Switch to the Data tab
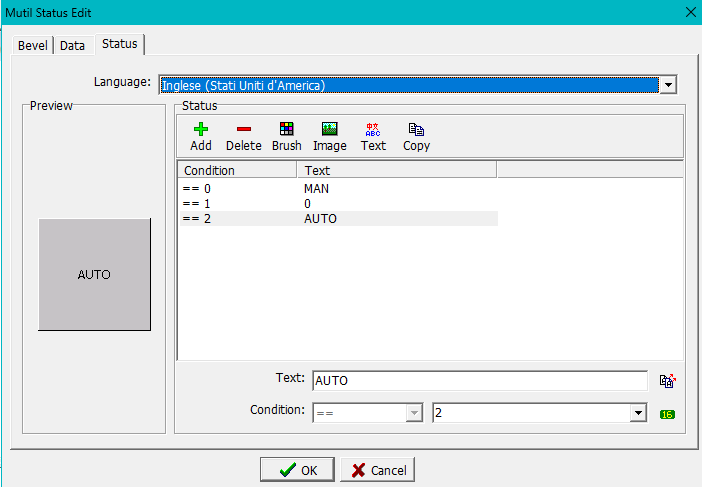The height and width of the screenshot is (487, 702). point(72,45)
